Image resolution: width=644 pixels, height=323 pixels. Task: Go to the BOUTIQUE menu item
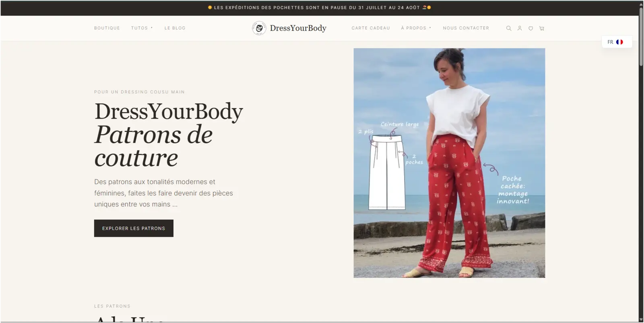point(107,28)
